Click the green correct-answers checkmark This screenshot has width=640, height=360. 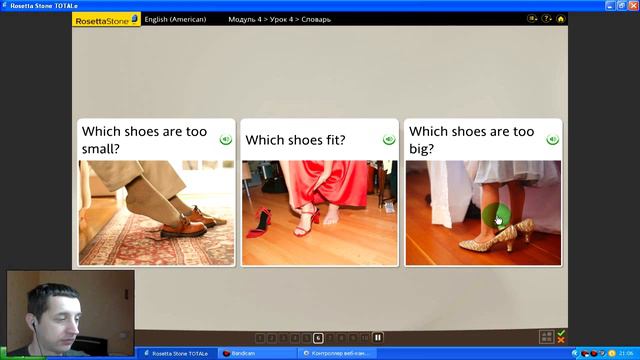[561, 333]
